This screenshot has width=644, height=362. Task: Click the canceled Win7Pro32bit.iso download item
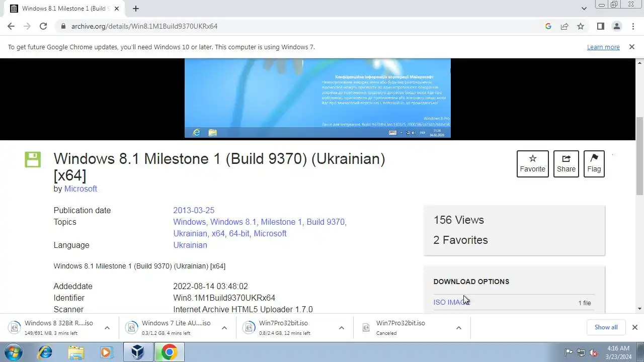405,328
